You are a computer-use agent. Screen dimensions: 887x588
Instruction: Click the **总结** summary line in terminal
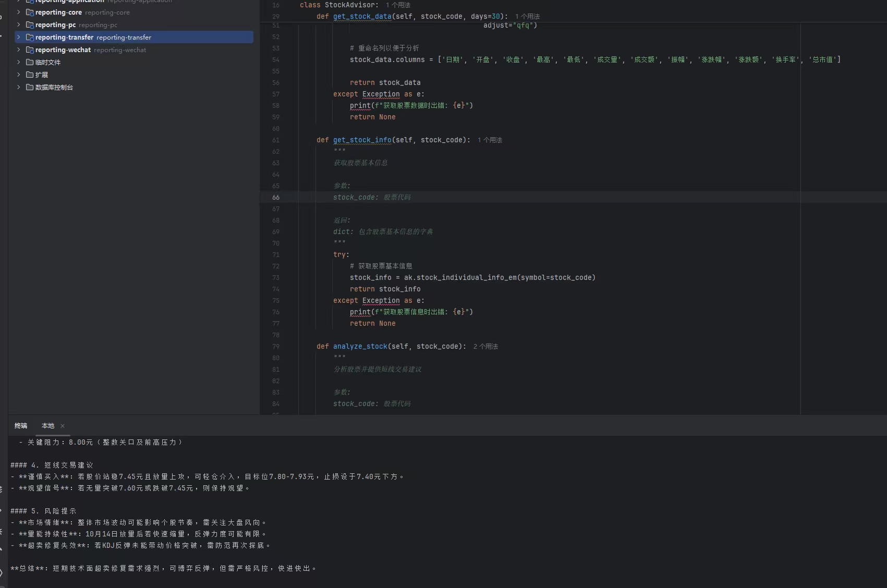pyautogui.click(x=163, y=569)
